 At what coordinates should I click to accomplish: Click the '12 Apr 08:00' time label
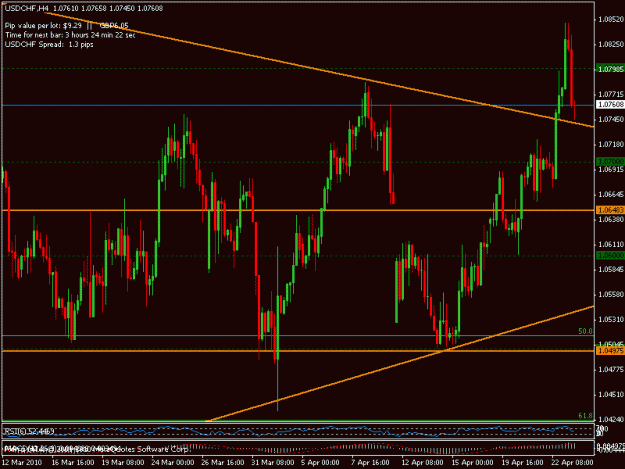tap(423, 463)
